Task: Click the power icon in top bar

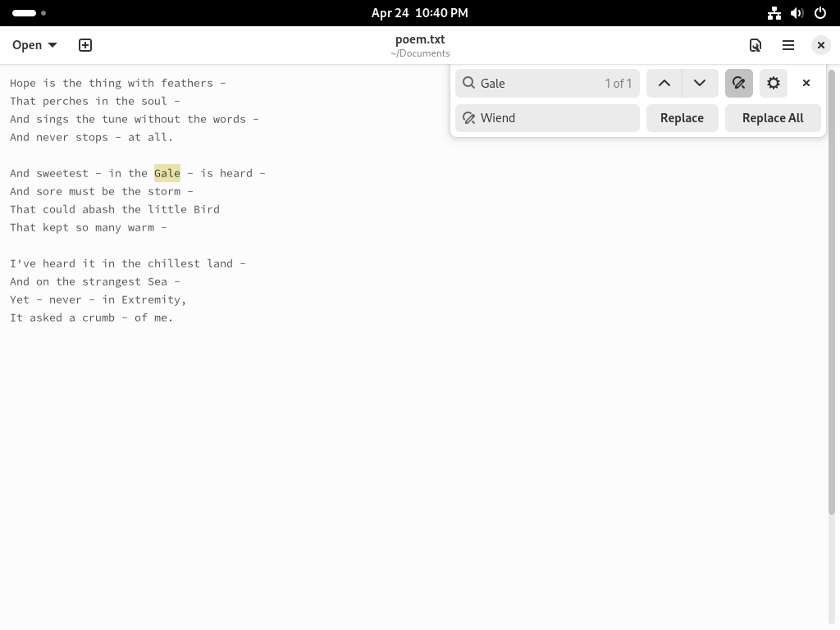Action: pos(820,13)
